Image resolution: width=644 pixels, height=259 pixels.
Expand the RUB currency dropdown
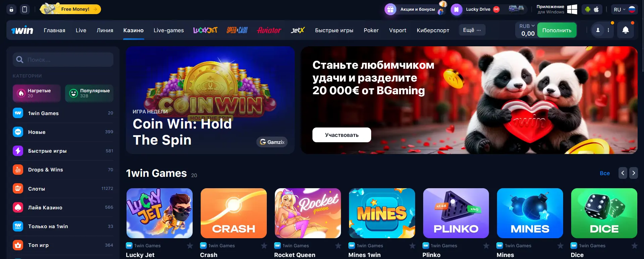pos(527,26)
